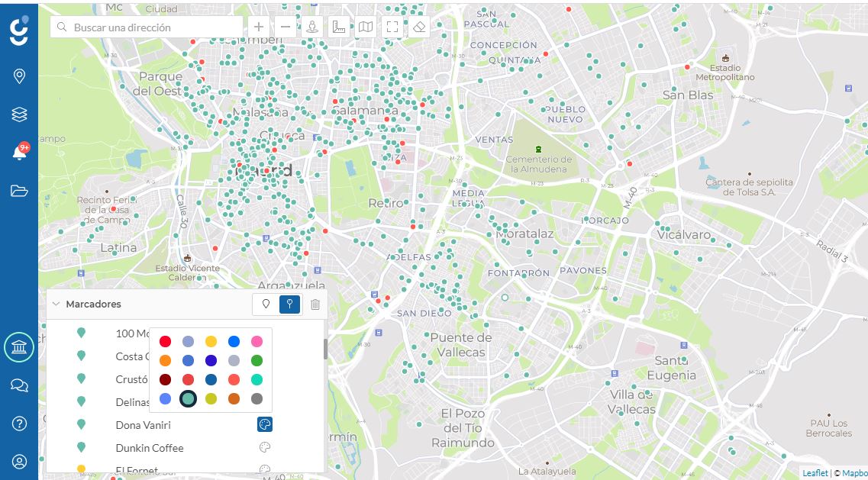868x480 pixels.
Task: Open the measurement ruler tool
Action: 337,26
